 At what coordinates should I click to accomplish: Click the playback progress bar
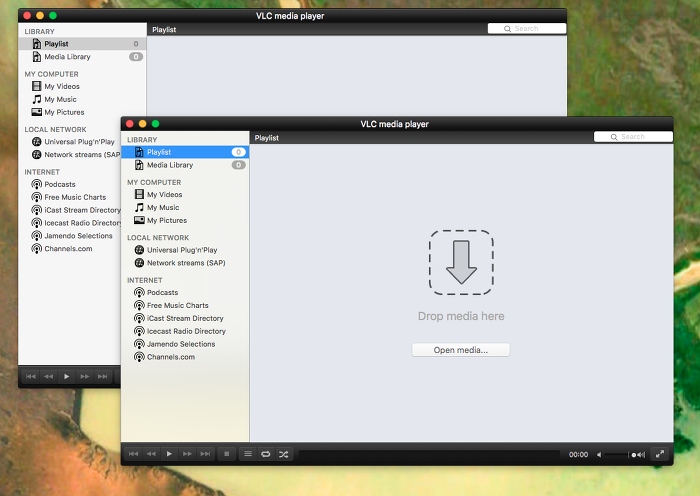click(429, 454)
